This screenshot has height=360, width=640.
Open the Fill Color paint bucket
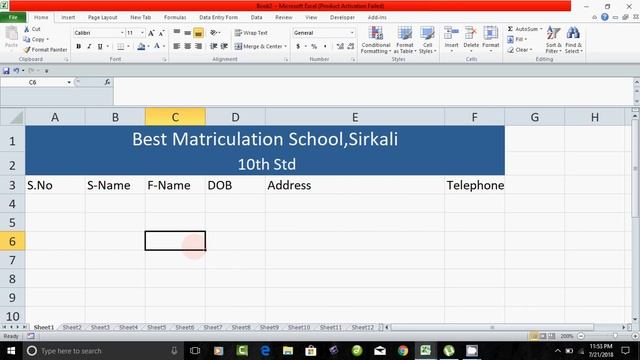141,47
